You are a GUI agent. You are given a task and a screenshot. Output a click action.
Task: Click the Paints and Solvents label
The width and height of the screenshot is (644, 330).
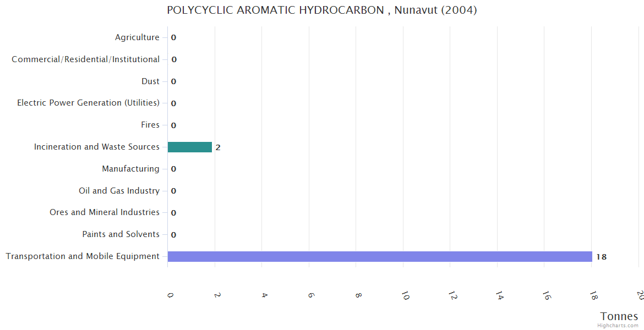pos(121,234)
